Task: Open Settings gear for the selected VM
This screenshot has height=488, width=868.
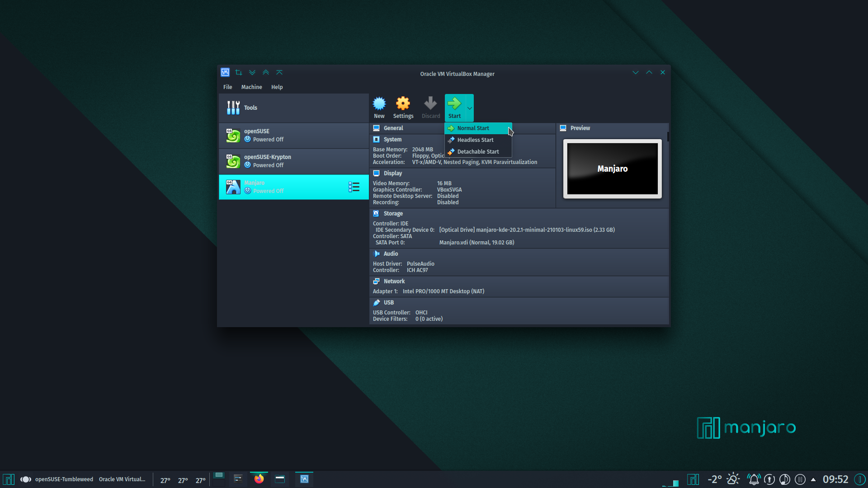Action: (403, 108)
